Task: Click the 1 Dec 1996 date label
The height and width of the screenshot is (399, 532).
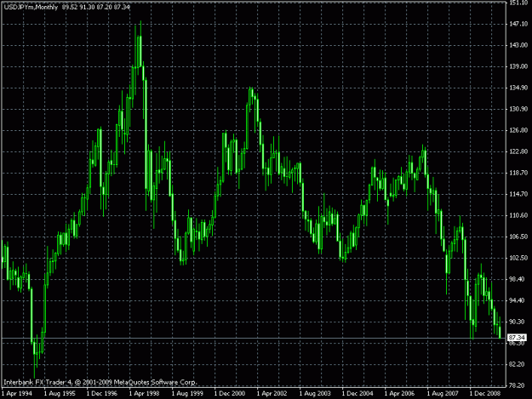Action: [102, 394]
